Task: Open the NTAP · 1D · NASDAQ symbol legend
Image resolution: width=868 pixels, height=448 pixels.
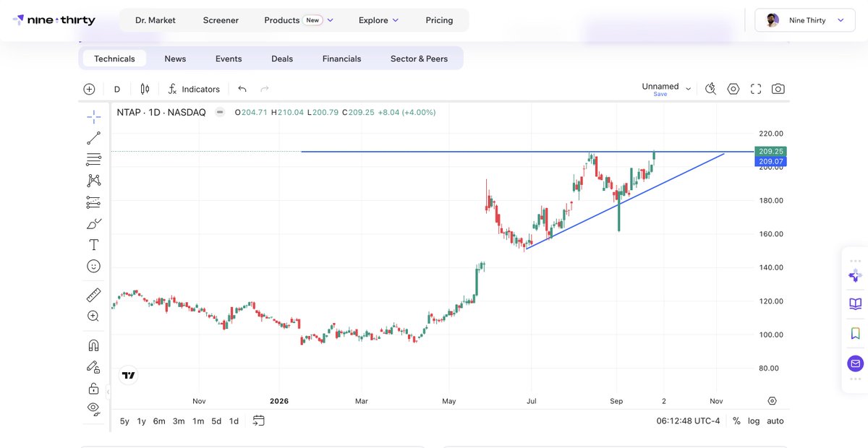Action: coord(161,112)
